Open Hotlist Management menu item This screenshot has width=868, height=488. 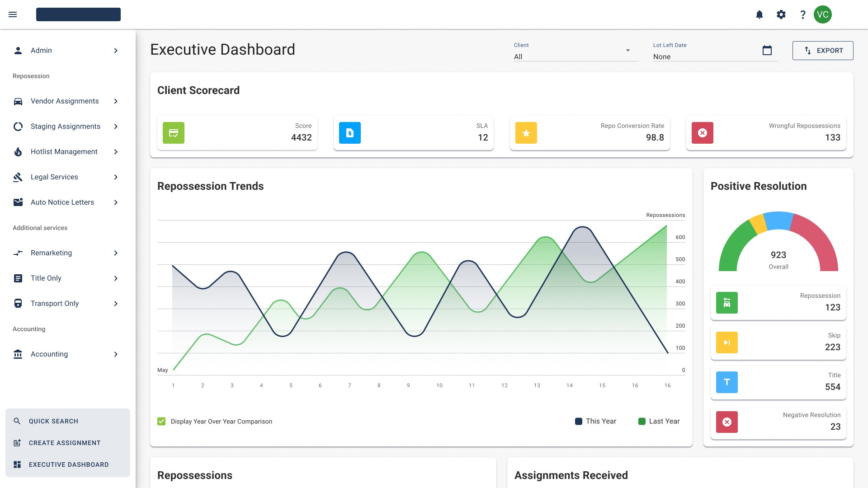(x=64, y=152)
